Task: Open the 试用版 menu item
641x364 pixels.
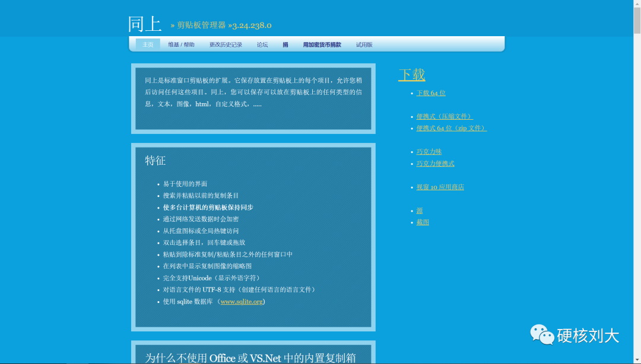Action: (x=364, y=44)
